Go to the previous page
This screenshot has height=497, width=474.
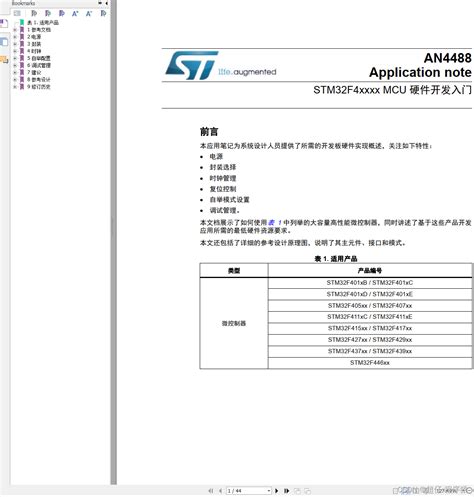point(220,491)
